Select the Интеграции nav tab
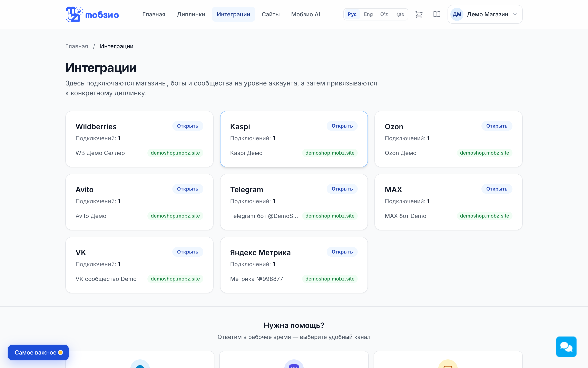The height and width of the screenshot is (368, 588). 233,14
